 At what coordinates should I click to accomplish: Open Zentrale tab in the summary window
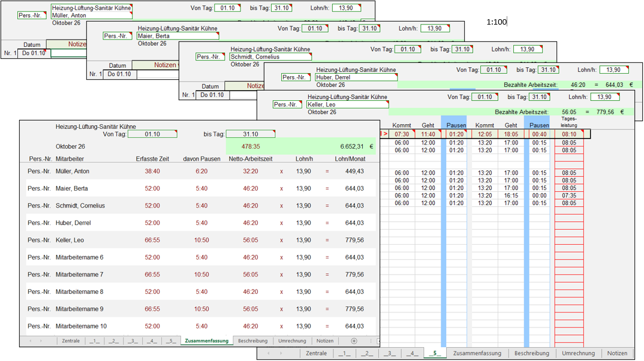tap(71, 341)
